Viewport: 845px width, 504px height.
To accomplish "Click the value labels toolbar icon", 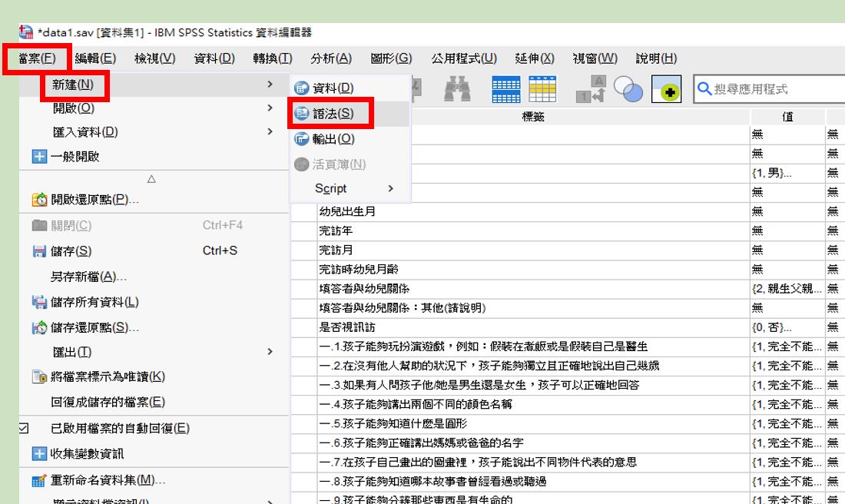I will pyautogui.click(x=591, y=90).
